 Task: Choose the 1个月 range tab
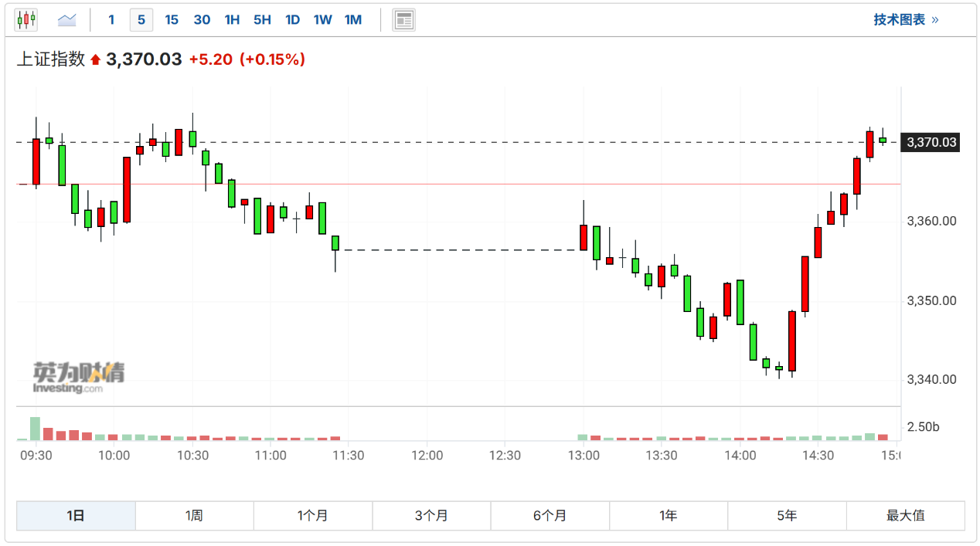[313, 516]
